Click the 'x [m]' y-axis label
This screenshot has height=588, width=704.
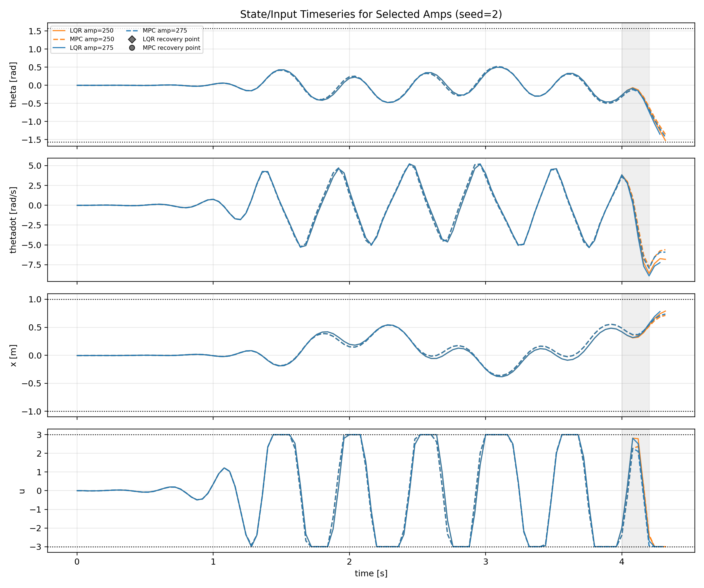13,355
